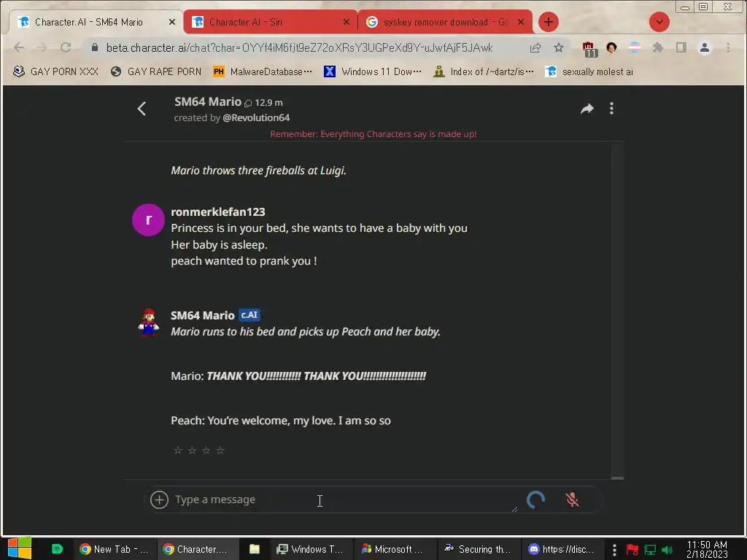Open the MalwareDatabase bookmark
This screenshot has height=560, width=747.
pos(263,72)
